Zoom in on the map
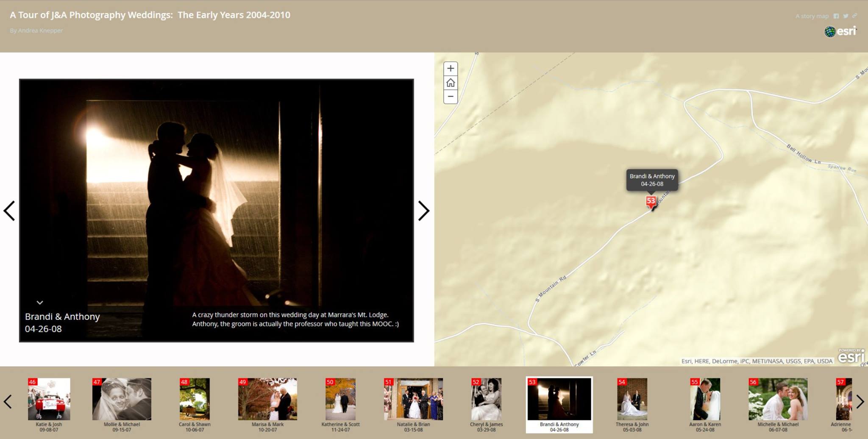This screenshot has width=868, height=439. point(451,68)
